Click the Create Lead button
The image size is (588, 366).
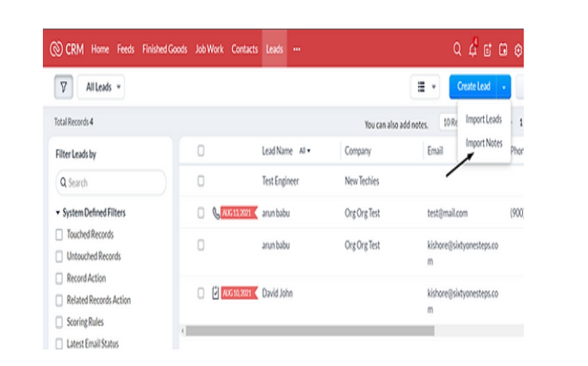coord(474,87)
